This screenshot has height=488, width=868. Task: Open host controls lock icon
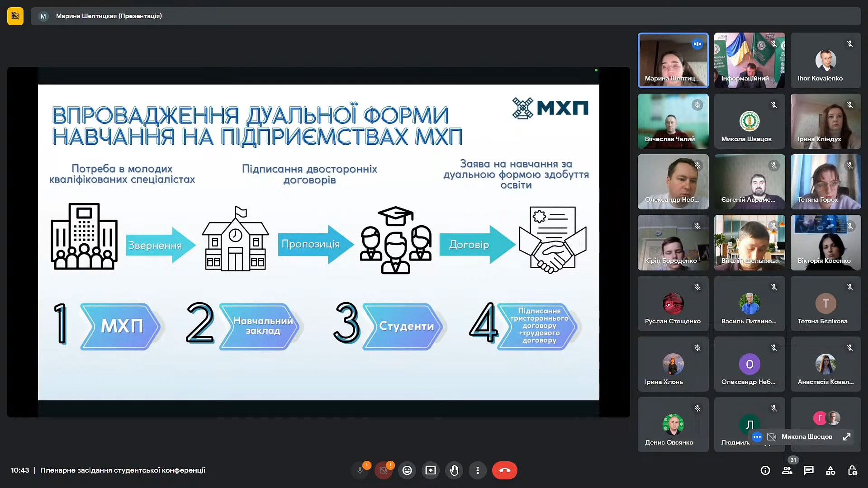pos(852,470)
